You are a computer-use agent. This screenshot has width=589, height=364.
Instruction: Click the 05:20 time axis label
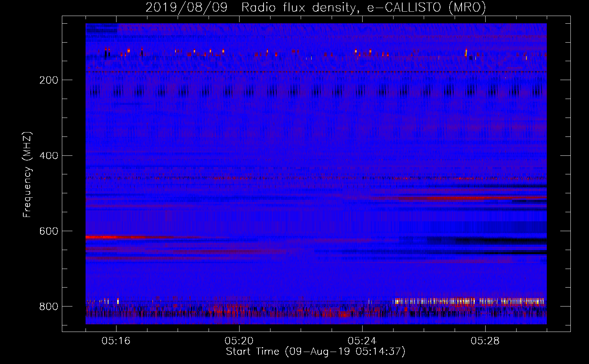click(239, 341)
